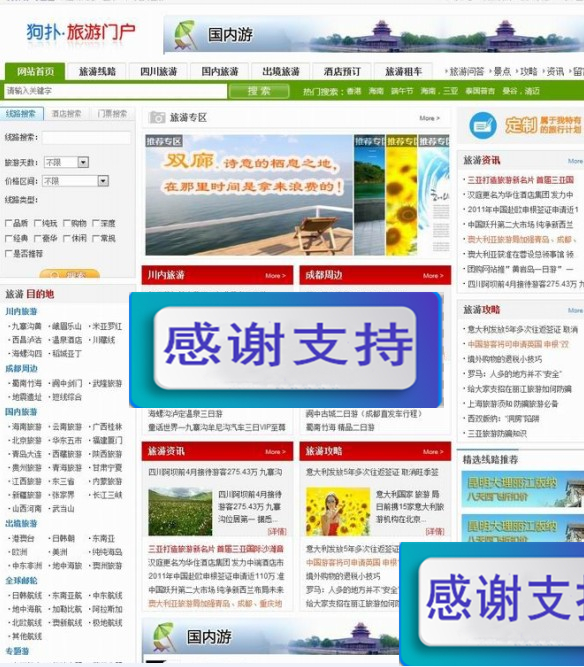Open 海南旅游 destination link
The image size is (584, 667).
pyautogui.click(x=26, y=427)
